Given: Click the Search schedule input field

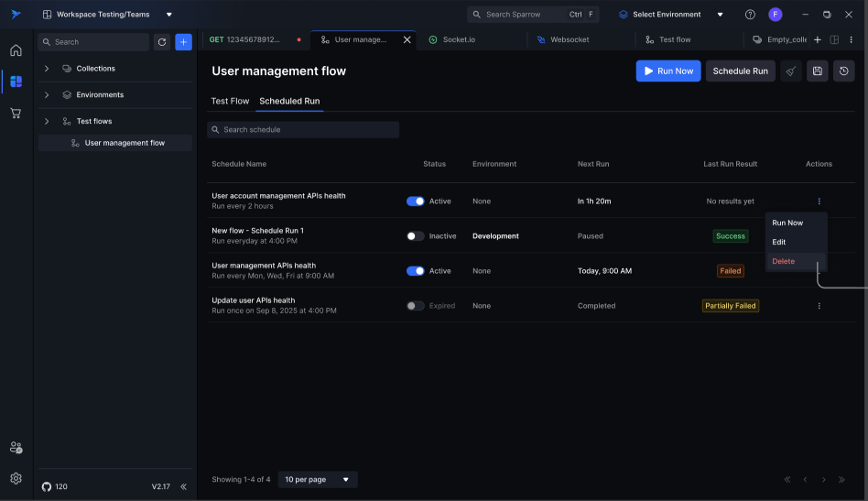Looking at the screenshot, I should point(303,130).
